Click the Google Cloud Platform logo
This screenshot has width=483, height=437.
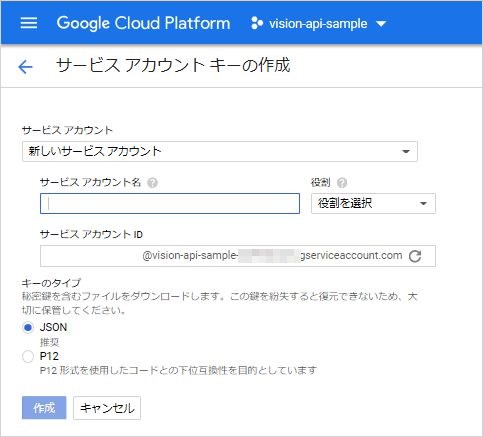pyautogui.click(x=143, y=23)
